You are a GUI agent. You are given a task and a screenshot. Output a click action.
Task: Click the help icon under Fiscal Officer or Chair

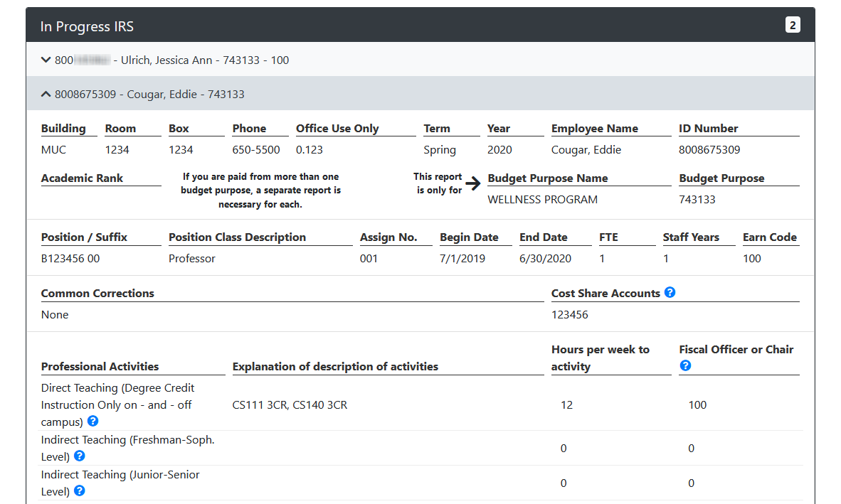tap(685, 366)
